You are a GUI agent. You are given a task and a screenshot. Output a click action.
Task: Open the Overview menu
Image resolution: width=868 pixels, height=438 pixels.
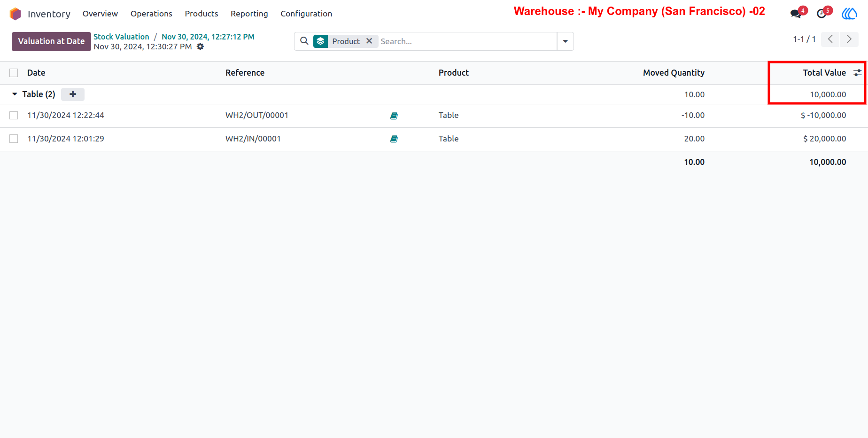100,14
